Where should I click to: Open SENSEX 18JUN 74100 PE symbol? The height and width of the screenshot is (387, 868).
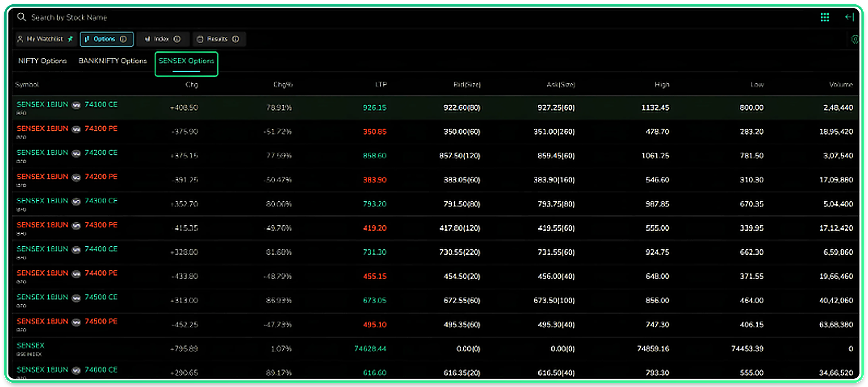click(67, 128)
